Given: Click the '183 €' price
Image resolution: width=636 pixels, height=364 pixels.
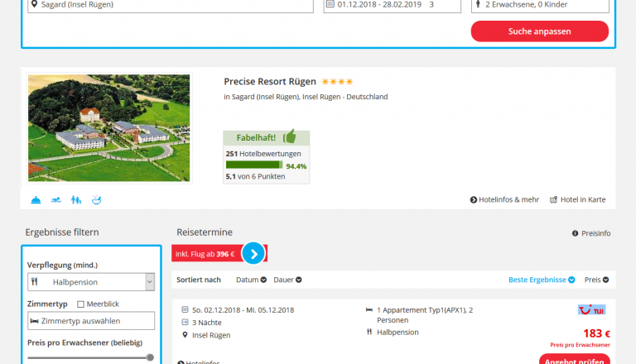Looking at the screenshot, I should [x=596, y=333].
